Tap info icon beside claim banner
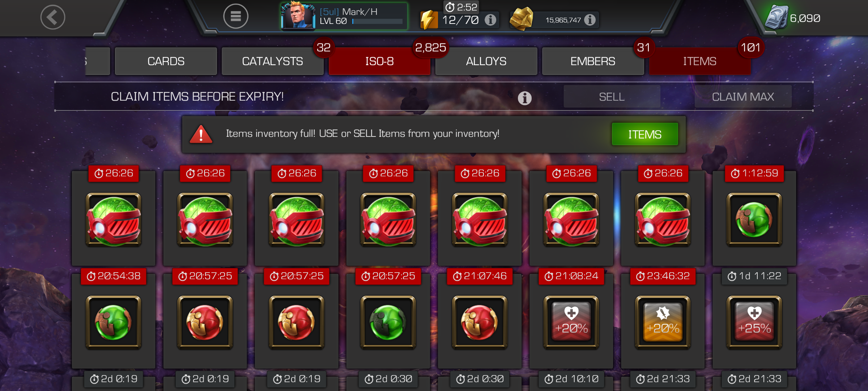The image size is (868, 391). pyautogui.click(x=525, y=98)
